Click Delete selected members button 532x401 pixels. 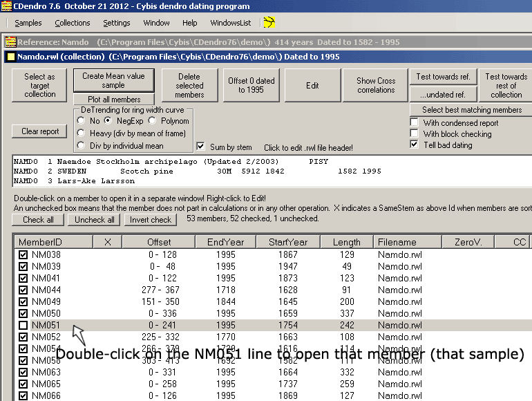point(189,85)
